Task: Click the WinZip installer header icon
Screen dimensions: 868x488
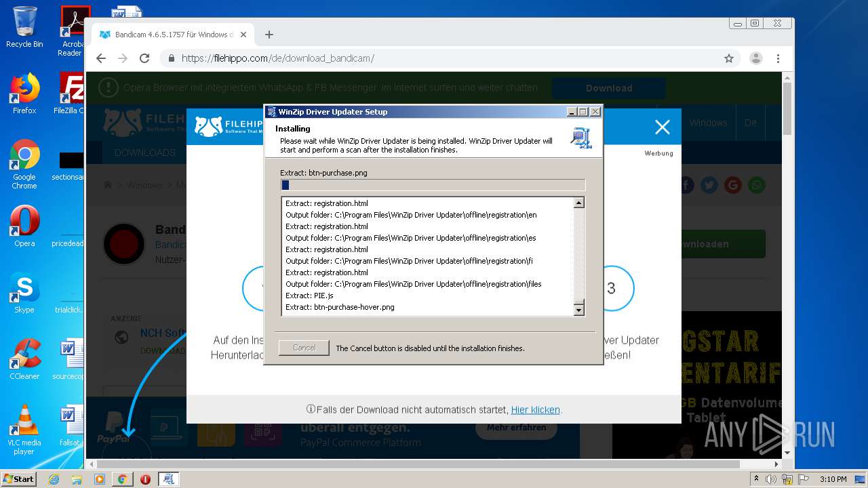Action: coord(581,138)
